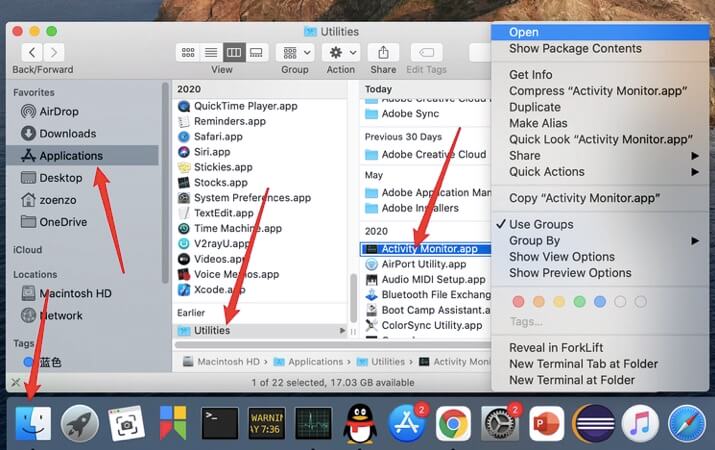Screen dimensions: 715x450
Task: Select Macintosh HD under Locations
Action: 67,293
